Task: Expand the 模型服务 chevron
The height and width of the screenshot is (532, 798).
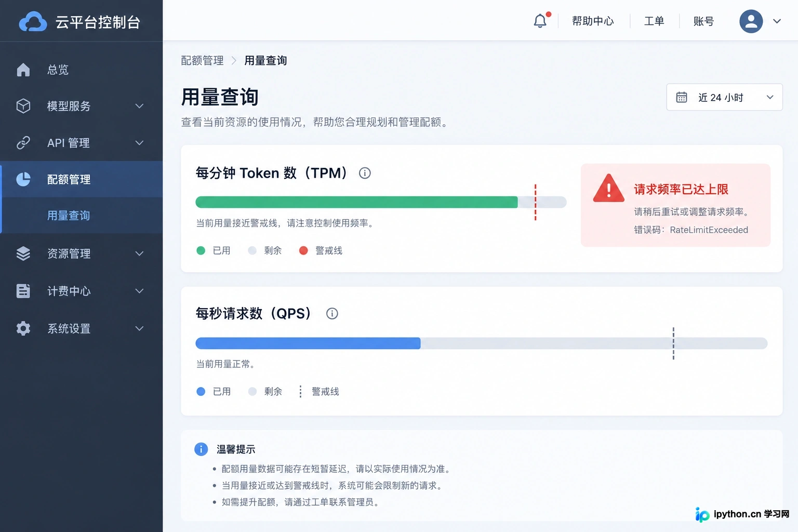Action: click(x=139, y=106)
